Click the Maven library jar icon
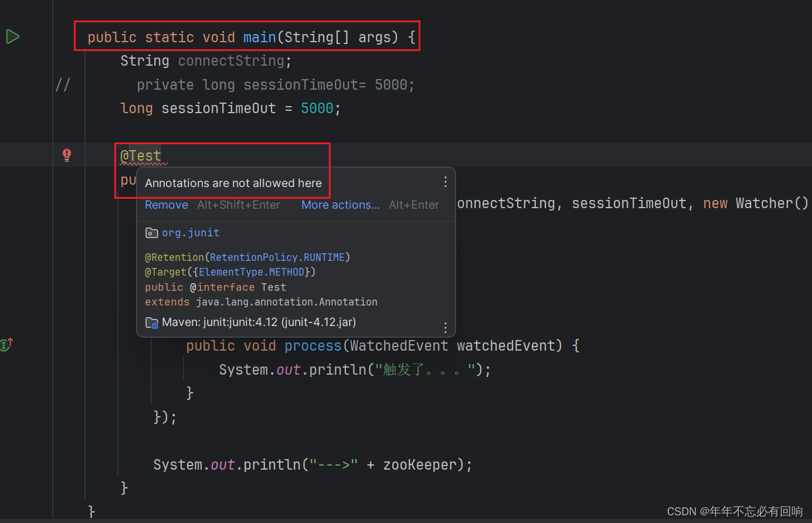The height and width of the screenshot is (523, 812). click(152, 322)
